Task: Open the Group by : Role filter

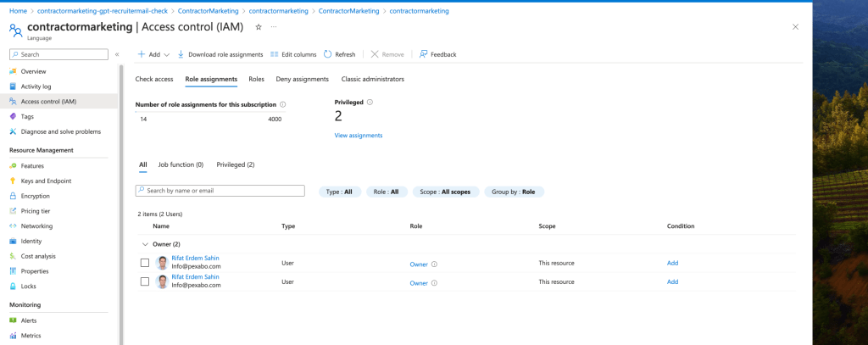Action: click(x=515, y=192)
